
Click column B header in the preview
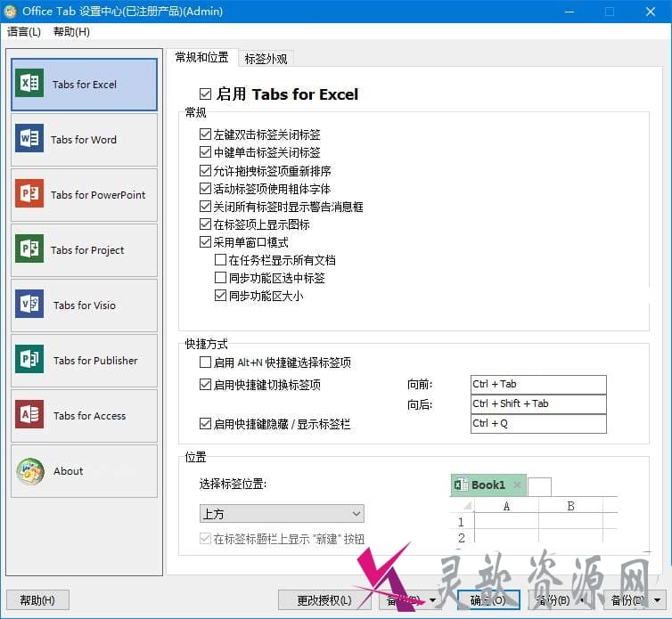tap(570, 506)
